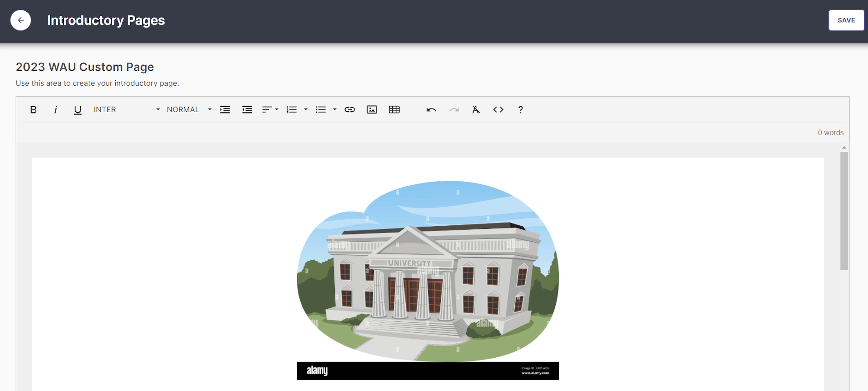Toggle italic formatting

tap(56, 110)
